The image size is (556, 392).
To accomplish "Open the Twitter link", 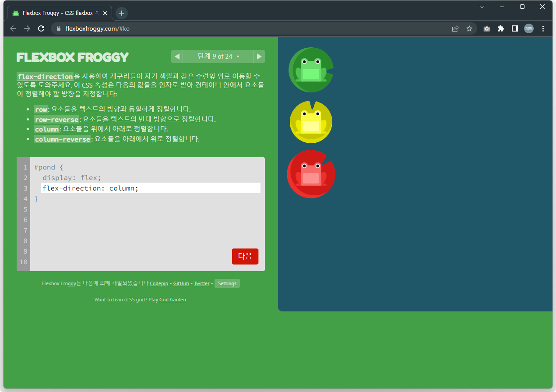I will pyautogui.click(x=202, y=283).
